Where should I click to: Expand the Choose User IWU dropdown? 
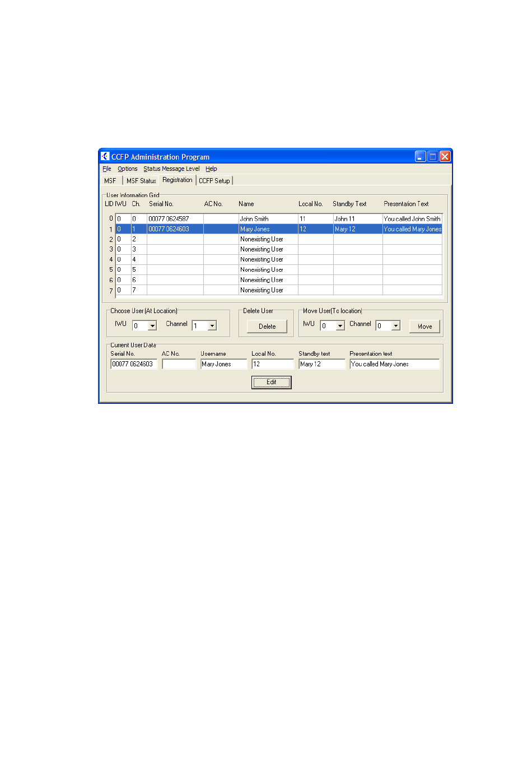coord(152,326)
